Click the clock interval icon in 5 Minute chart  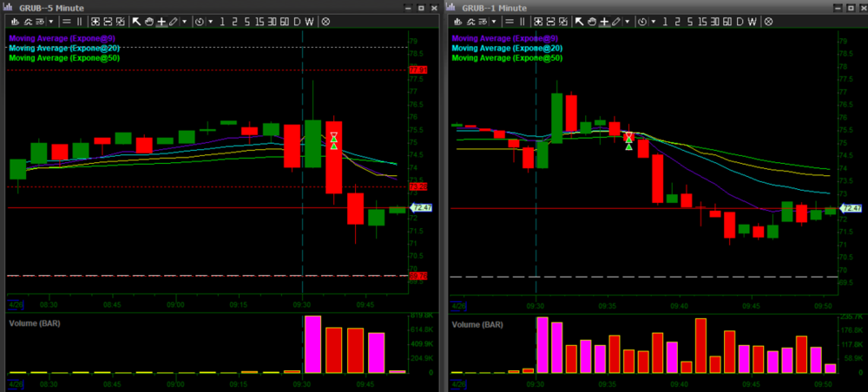[x=201, y=21]
